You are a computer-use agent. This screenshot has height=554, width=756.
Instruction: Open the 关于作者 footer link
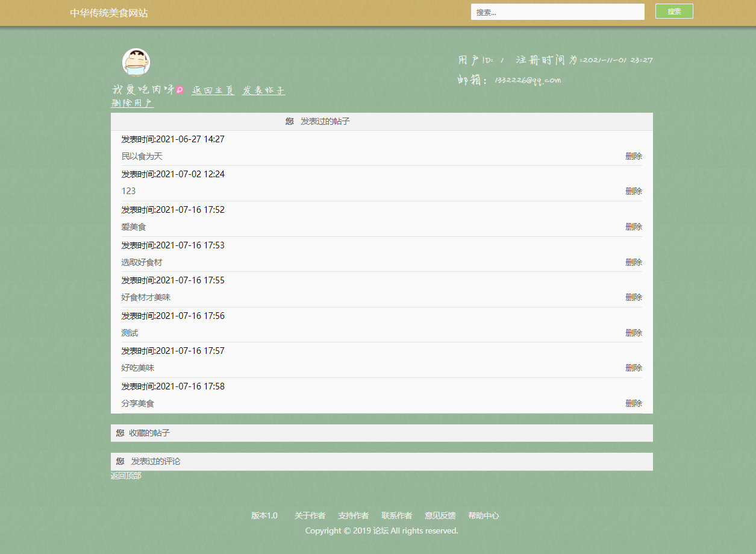(310, 515)
